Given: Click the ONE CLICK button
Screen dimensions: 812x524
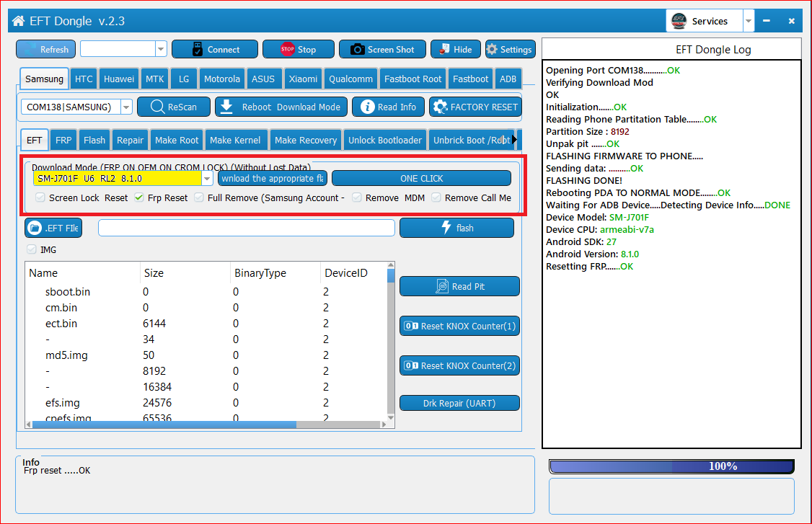Looking at the screenshot, I should click(x=422, y=178).
